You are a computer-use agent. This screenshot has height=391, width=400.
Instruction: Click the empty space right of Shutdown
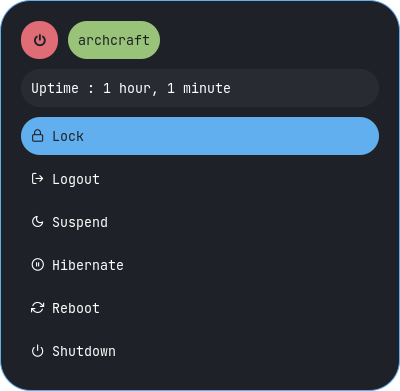[247, 351]
